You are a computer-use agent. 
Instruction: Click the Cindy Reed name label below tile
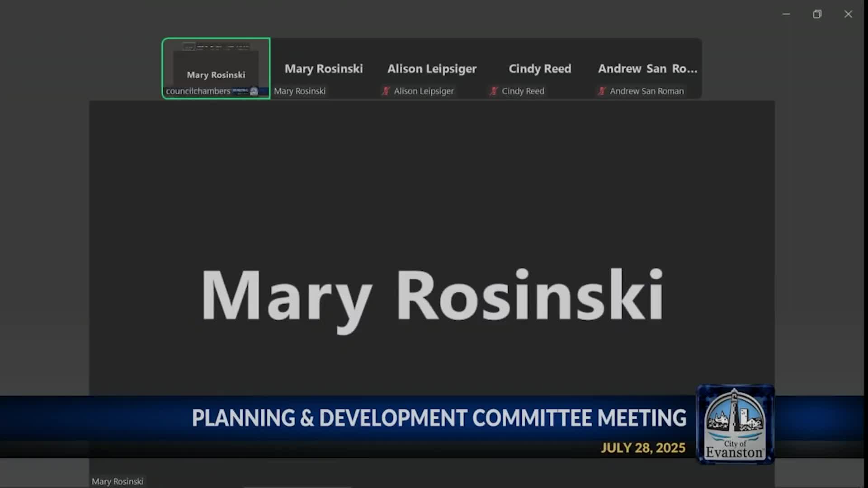tap(523, 91)
